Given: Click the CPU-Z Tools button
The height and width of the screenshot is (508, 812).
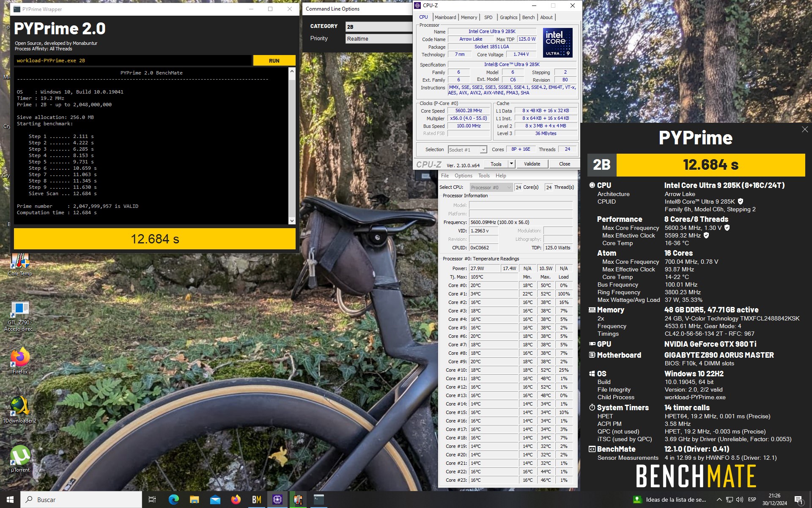Looking at the screenshot, I should [x=496, y=164].
